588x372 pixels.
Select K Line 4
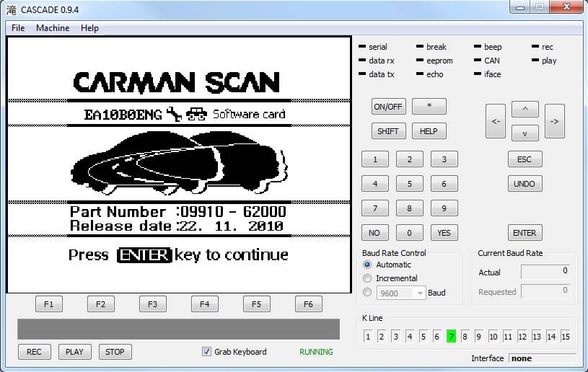pyautogui.click(x=410, y=337)
